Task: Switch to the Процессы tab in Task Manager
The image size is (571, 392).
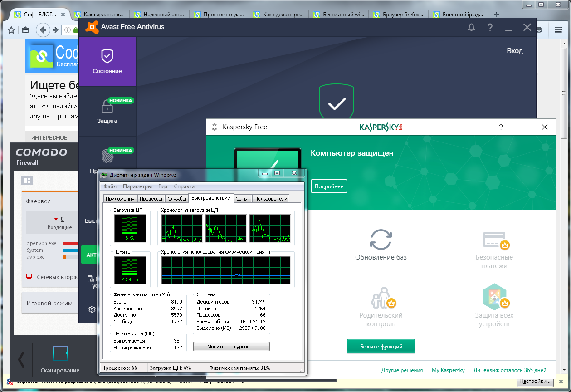Action: 151,198
